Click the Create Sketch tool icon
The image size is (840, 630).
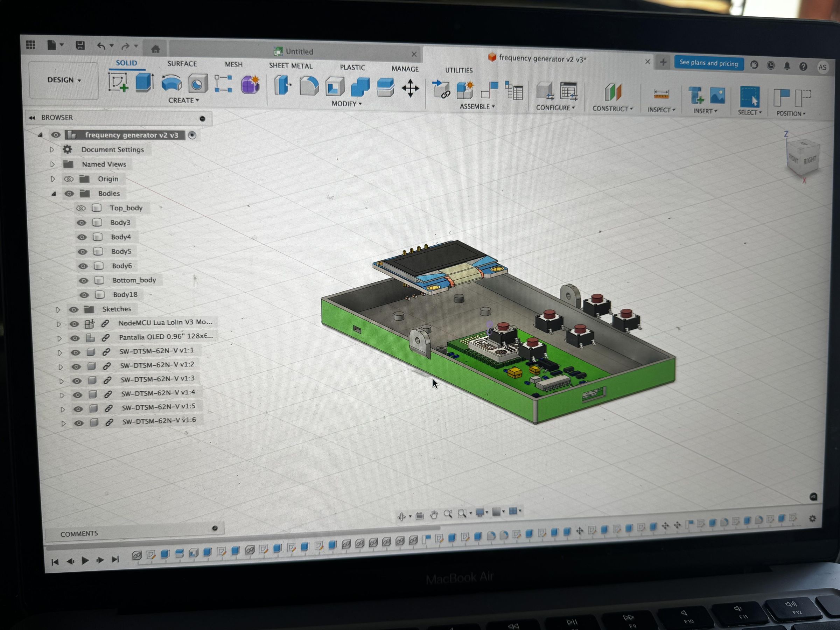click(118, 82)
